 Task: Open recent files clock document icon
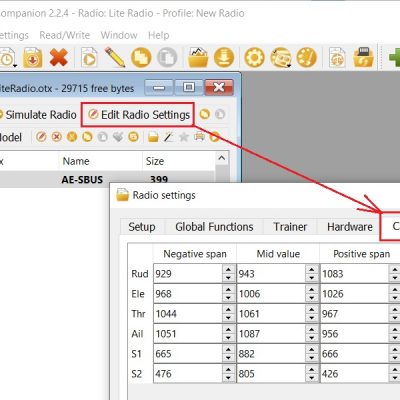coord(8,57)
